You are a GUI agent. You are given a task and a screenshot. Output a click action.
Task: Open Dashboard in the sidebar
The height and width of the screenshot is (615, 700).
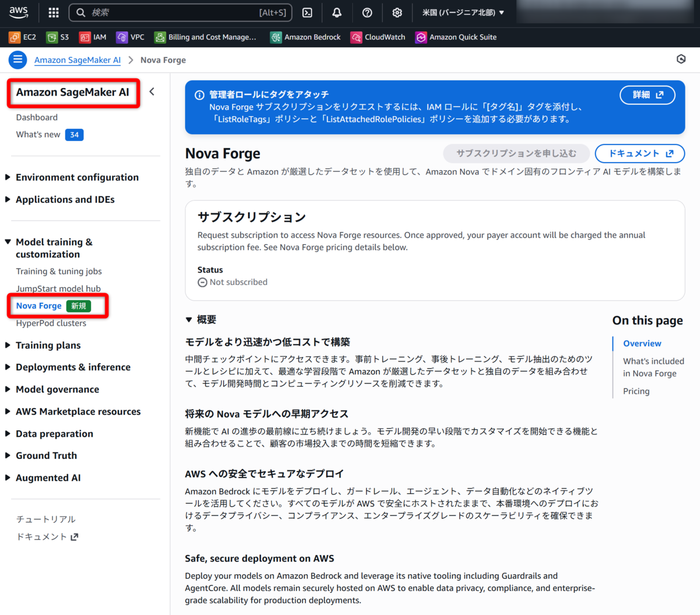(37, 117)
